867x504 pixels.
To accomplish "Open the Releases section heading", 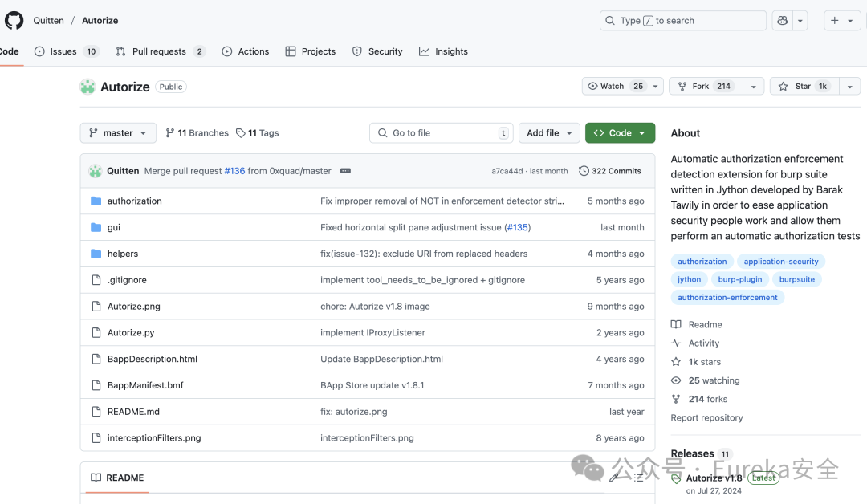I will click(692, 453).
